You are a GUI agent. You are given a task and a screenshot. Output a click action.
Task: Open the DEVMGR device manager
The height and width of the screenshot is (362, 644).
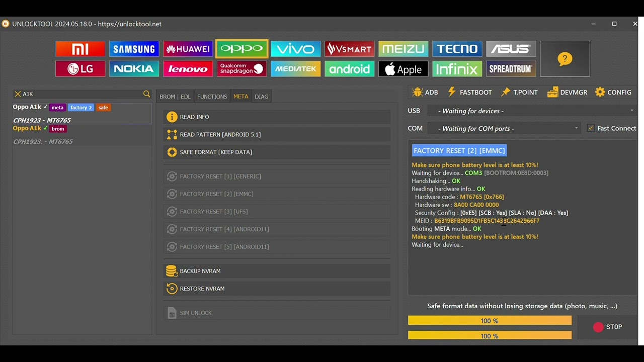click(567, 93)
